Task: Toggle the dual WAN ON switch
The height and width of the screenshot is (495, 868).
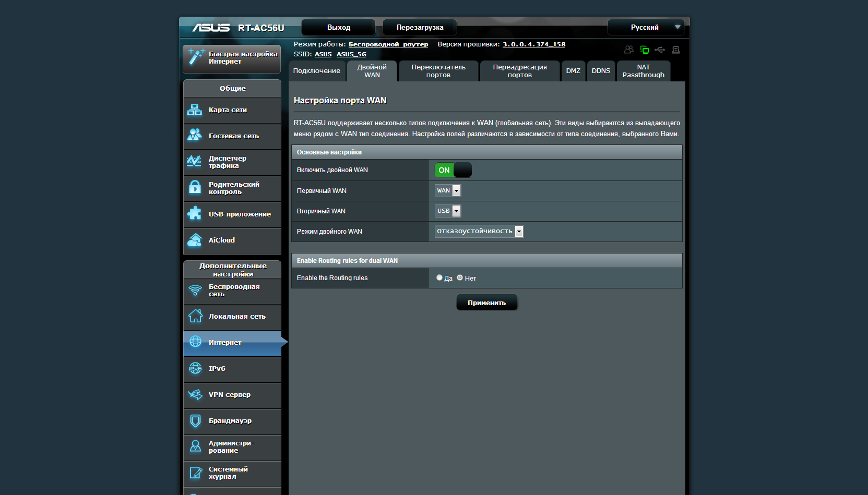Action: (x=453, y=170)
